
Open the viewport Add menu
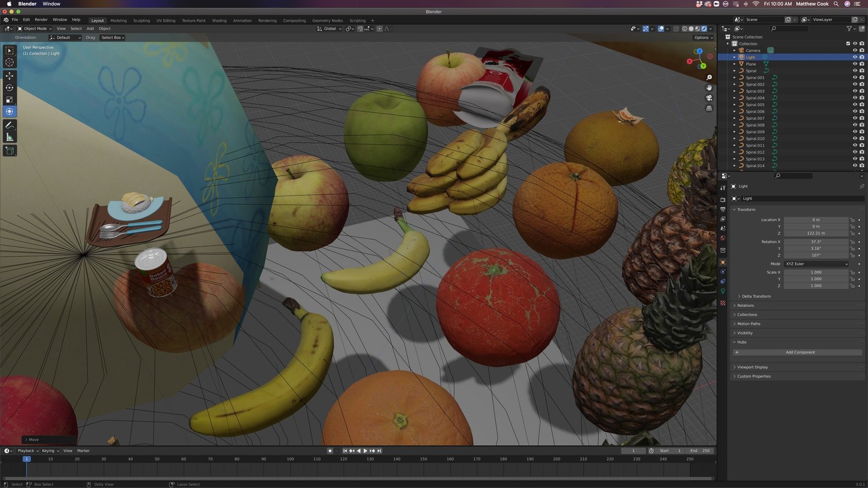90,28
